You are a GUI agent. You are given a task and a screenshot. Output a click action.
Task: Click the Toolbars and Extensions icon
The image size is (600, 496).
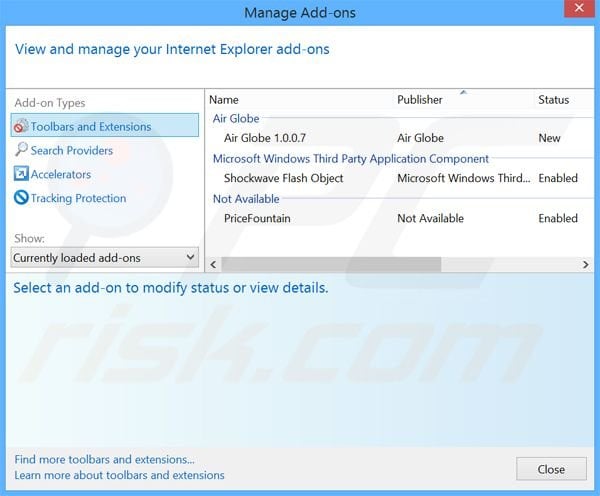click(x=21, y=126)
